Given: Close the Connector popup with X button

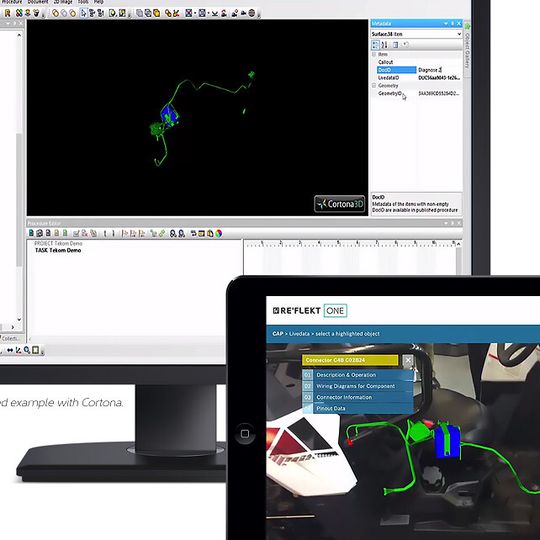Looking at the screenshot, I should tap(408, 360).
